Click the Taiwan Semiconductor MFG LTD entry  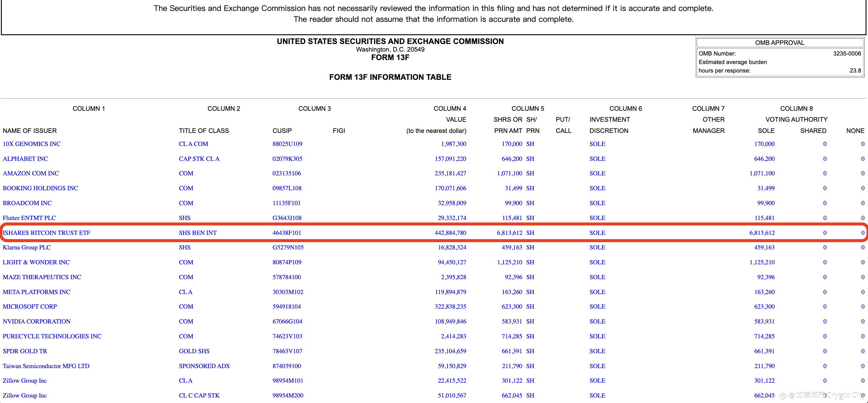click(46, 366)
